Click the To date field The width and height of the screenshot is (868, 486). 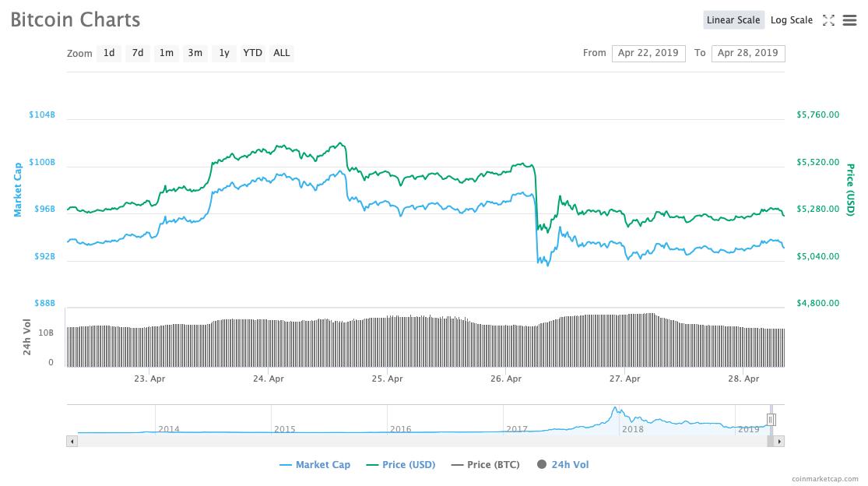pyautogui.click(x=748, y=53)
